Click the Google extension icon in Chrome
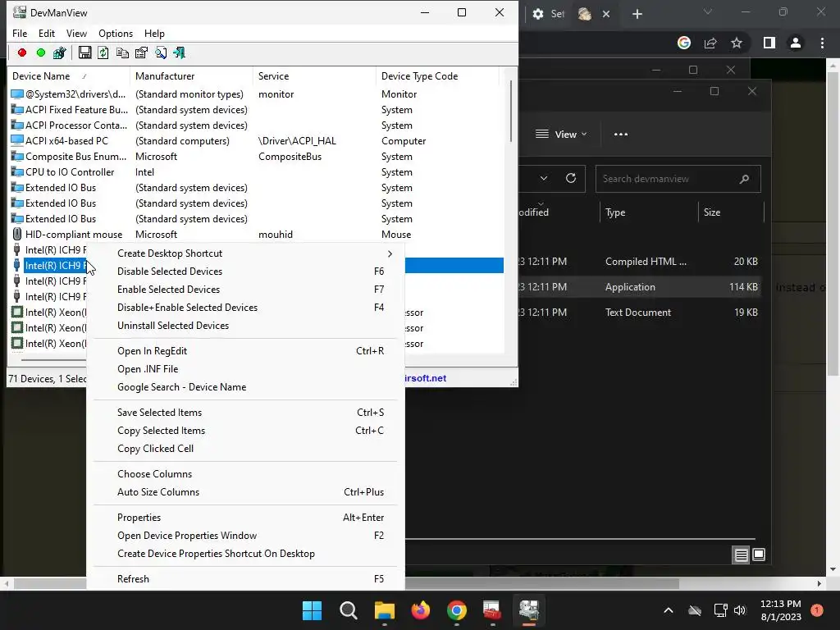This screenshot has height=630, width=840. pyautogui.click(x=684, y=43)
